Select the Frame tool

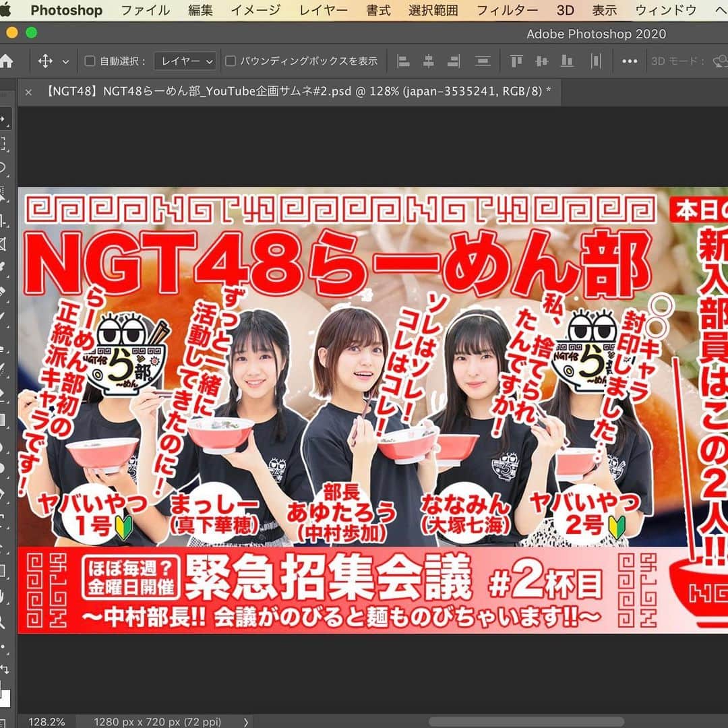(4, 244)
